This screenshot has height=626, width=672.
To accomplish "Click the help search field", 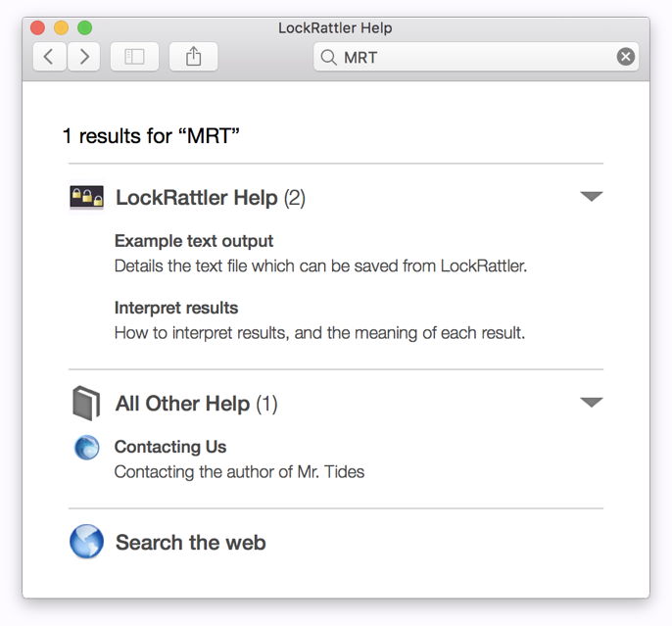I will coord(480,57).
